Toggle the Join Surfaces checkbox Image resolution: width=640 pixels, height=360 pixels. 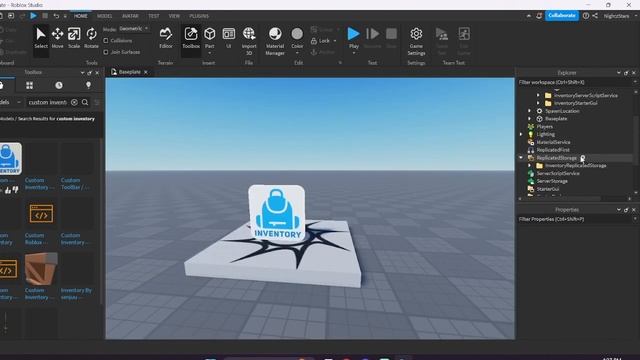tap(106, 52)
